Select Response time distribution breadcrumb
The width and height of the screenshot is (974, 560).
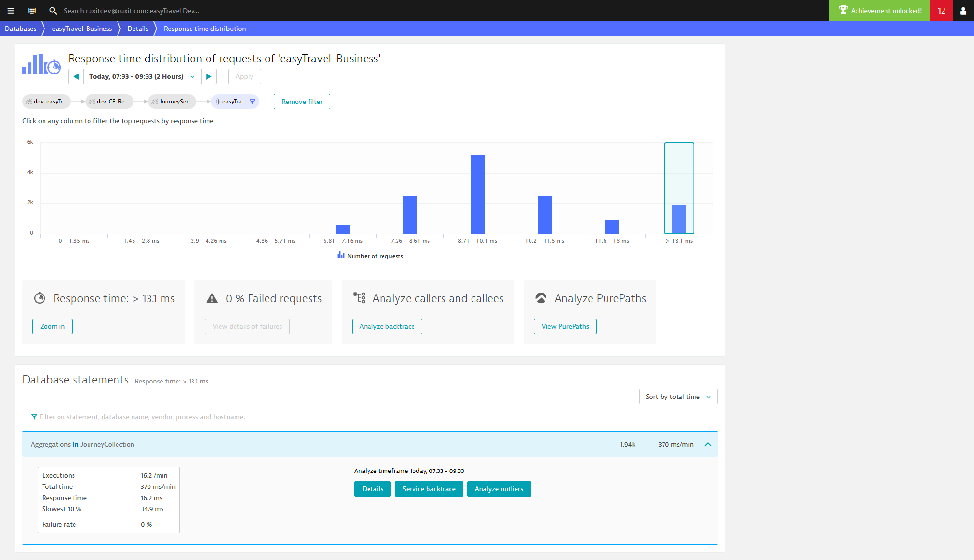pos(205,29)
